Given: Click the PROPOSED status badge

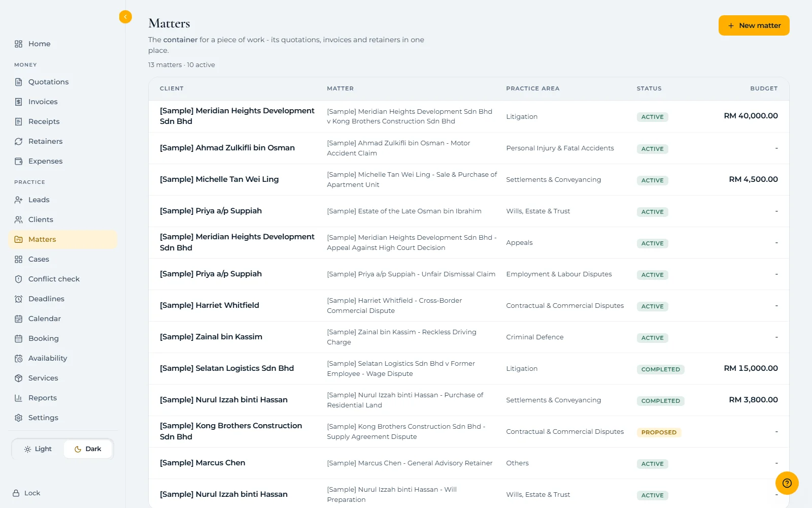Looking at the screenshot, I should 659,432.
